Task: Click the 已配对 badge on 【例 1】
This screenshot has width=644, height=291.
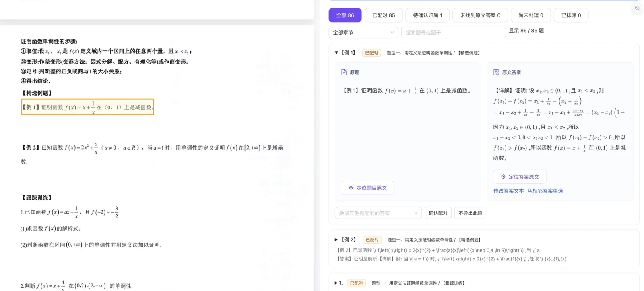Action: pyautogui.click(x=372, y=53)
